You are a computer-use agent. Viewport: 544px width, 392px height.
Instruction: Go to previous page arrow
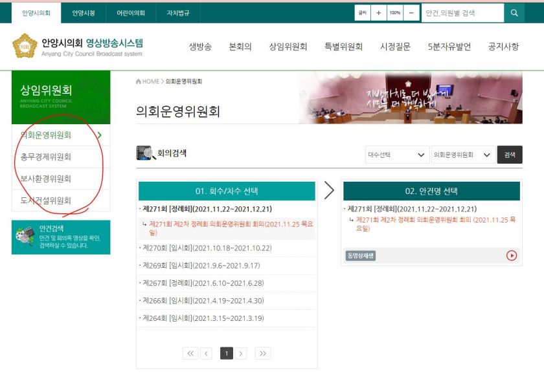point(207,353)
